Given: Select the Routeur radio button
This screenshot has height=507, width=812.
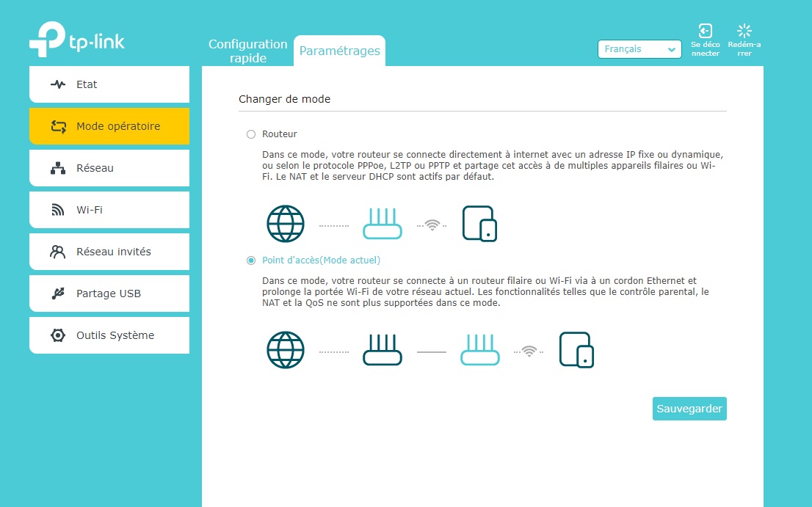Looking at the screenshot, I should 251,134.
